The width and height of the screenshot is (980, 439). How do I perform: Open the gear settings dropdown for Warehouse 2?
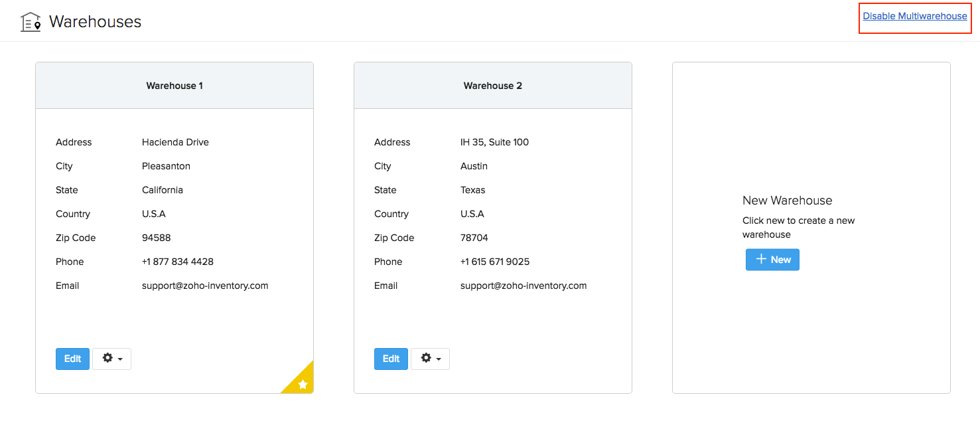tap(430, 359)
